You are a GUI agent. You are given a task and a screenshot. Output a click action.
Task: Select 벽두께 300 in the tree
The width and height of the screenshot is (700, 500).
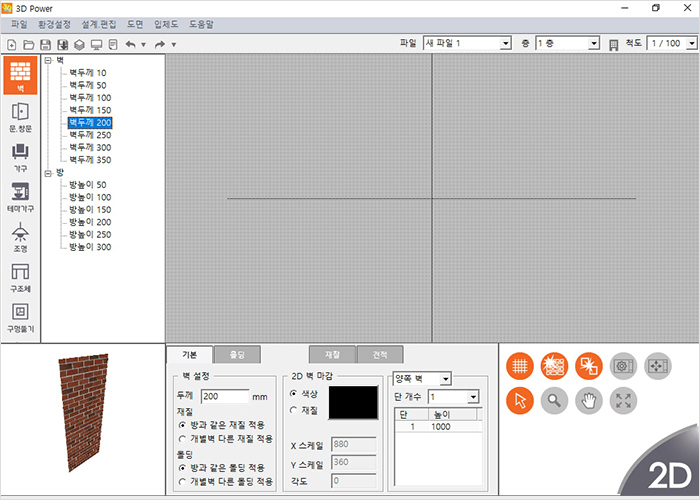point(90,147)
